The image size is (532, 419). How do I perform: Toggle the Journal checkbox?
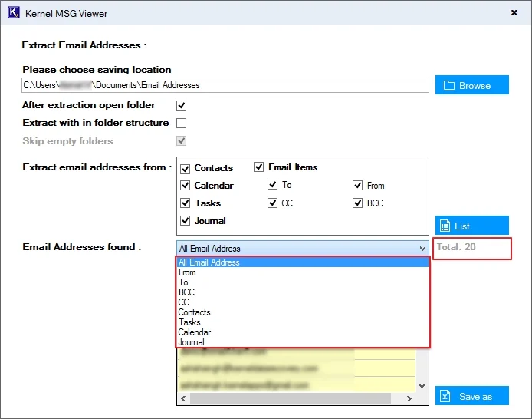point(185,221)
